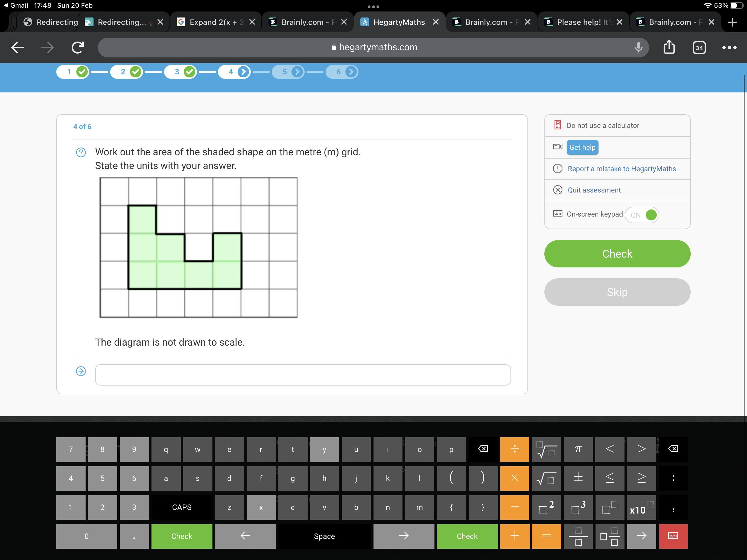The height and width of the screenshot is (560, 747).
Task: Hide keypad with red keyboard icon
Action: point(673,536)
